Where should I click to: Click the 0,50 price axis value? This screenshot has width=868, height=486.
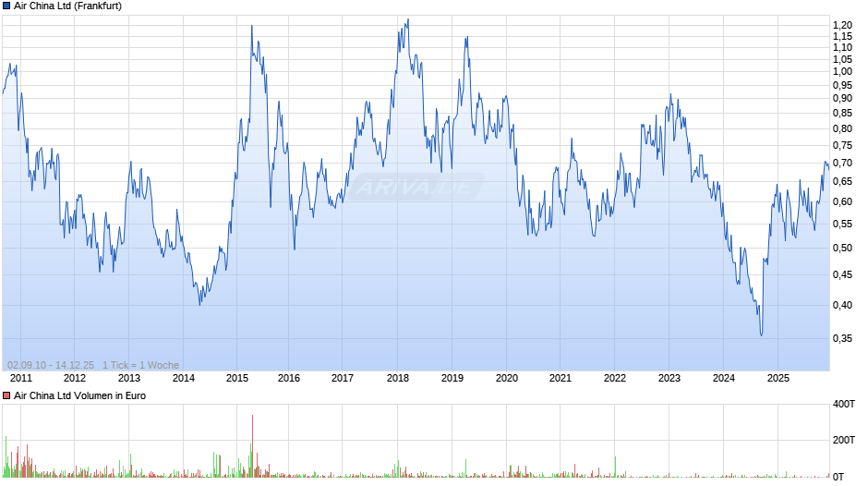842,248
